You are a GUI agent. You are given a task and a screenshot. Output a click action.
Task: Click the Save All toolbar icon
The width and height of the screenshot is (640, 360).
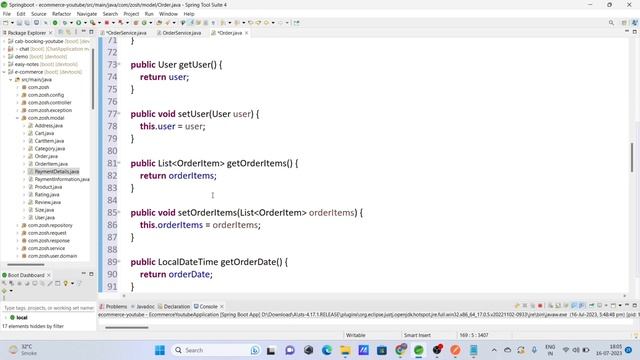tap(27, 23)
